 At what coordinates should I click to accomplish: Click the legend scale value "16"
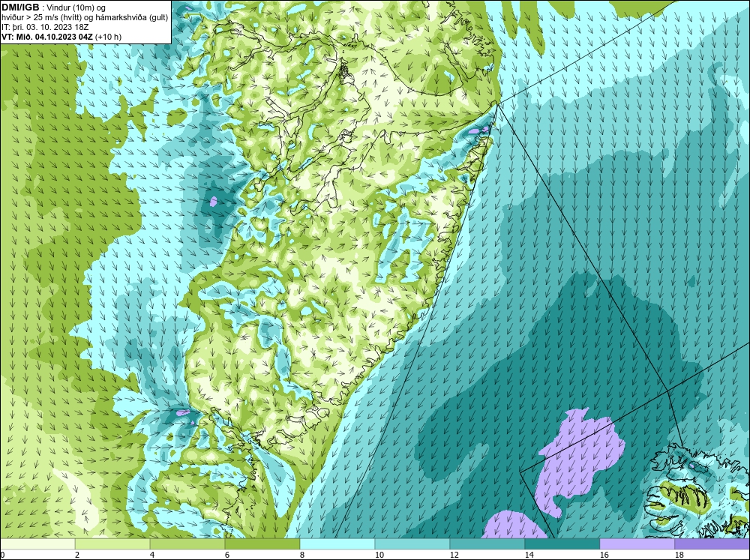pyautogui.click(x=604, y=555)
